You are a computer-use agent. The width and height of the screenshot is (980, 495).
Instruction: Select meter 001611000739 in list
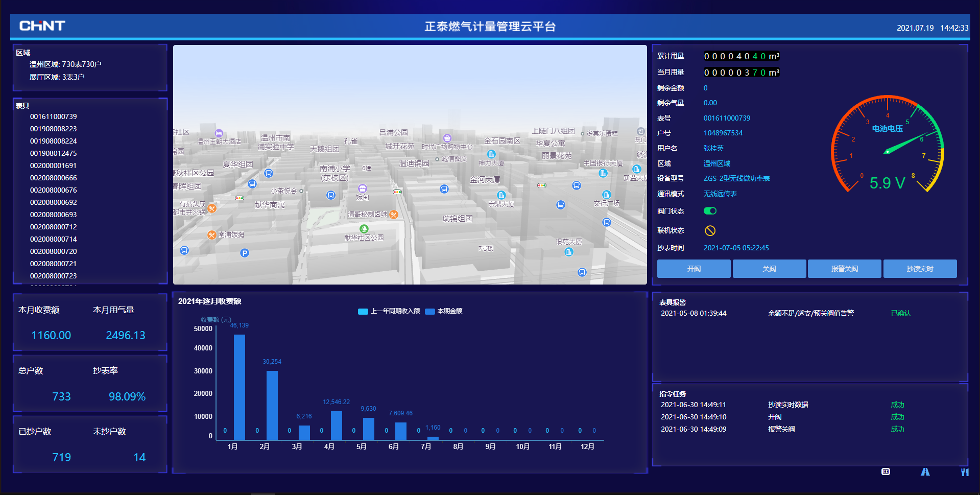53,116
